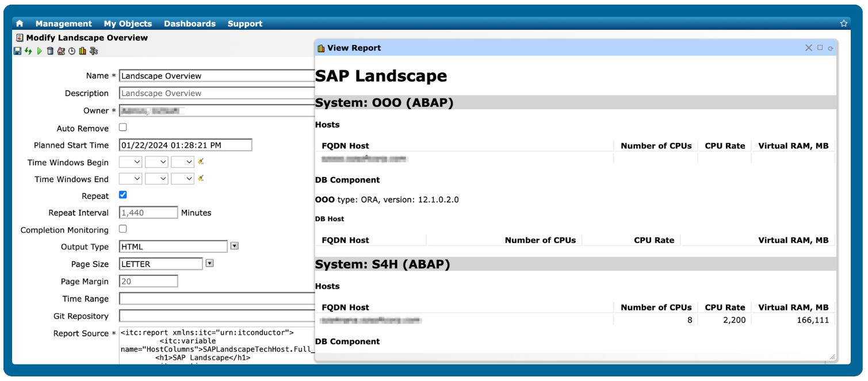Click the warning triangle alerts icon

coord(61,51)
